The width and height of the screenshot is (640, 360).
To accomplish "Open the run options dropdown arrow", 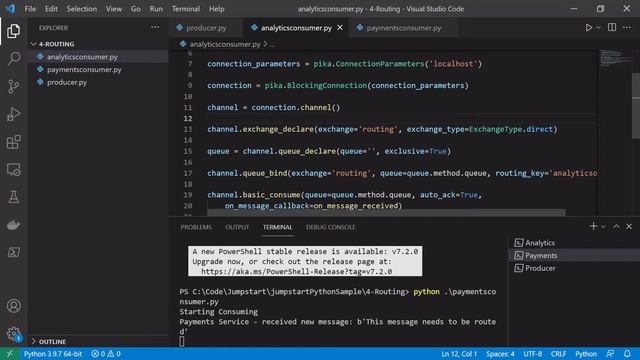I will click(x=598, y=28).
